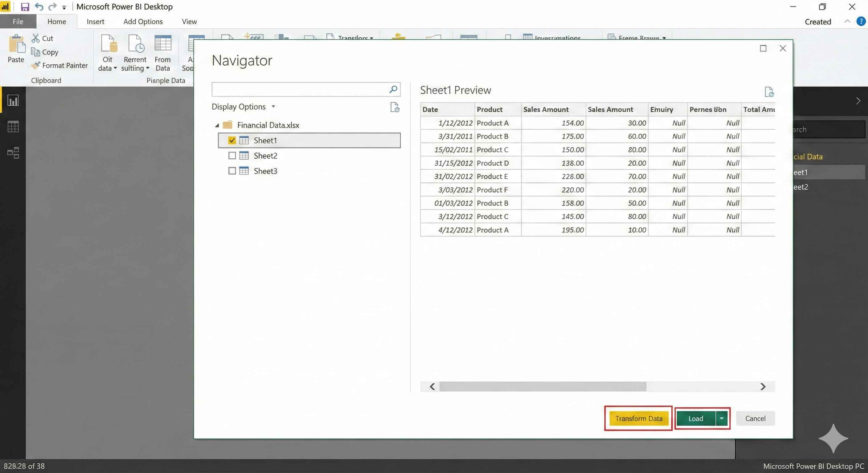Image resolution: width=868 pixels, height=473 pixels.
Task: Click the refresh preview icon beside Sheet1 Preview
Action: [769, 91]
